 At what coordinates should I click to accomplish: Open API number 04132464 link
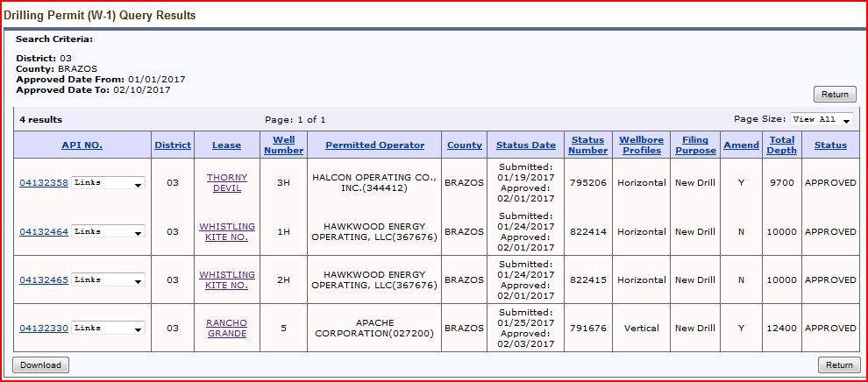[44, 231]
